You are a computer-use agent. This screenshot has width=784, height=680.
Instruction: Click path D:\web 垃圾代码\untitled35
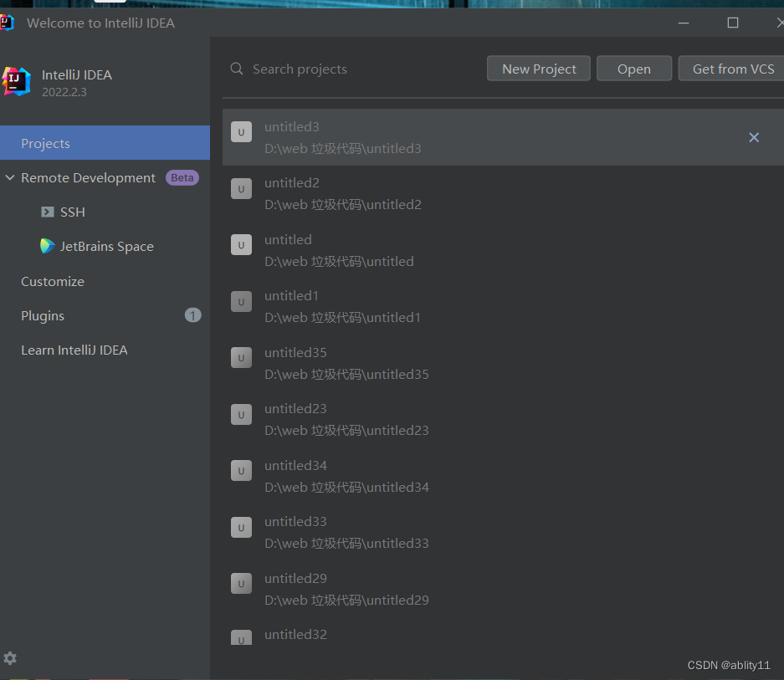click(346, 375)
